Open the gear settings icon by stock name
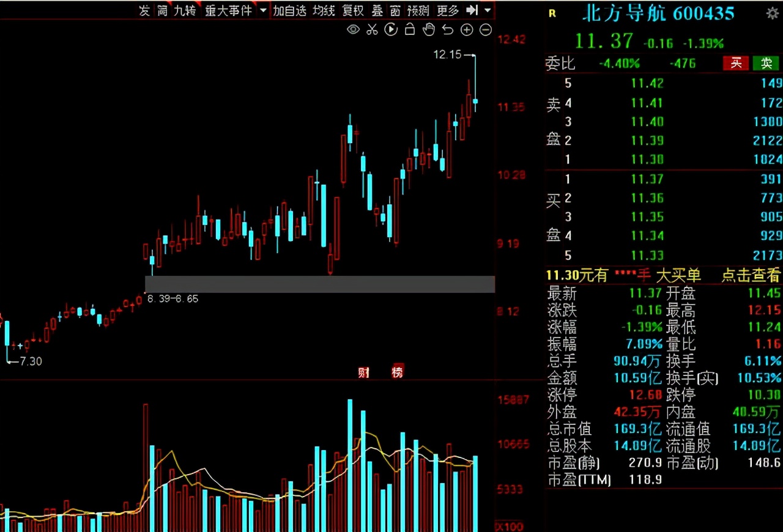 [772, 13]
